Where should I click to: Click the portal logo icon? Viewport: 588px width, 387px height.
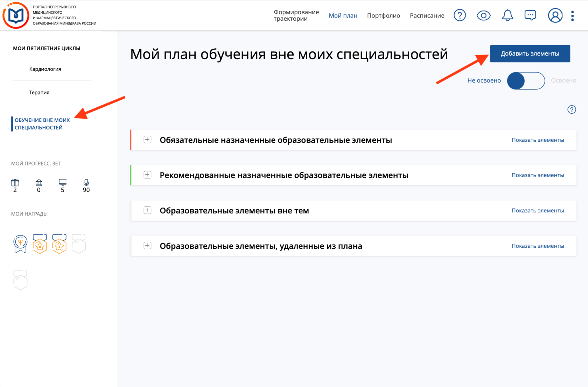(x=16, y=15)
